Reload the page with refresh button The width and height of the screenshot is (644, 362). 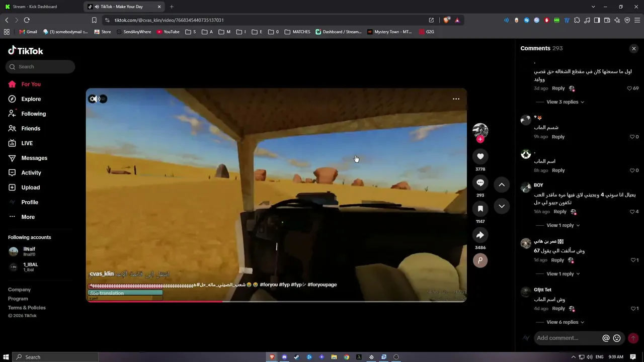27,20
